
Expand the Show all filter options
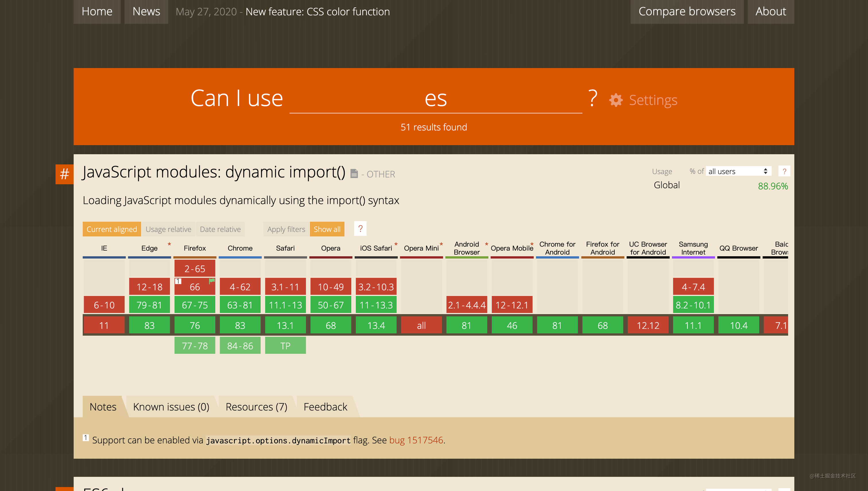(x=327, y=228)
